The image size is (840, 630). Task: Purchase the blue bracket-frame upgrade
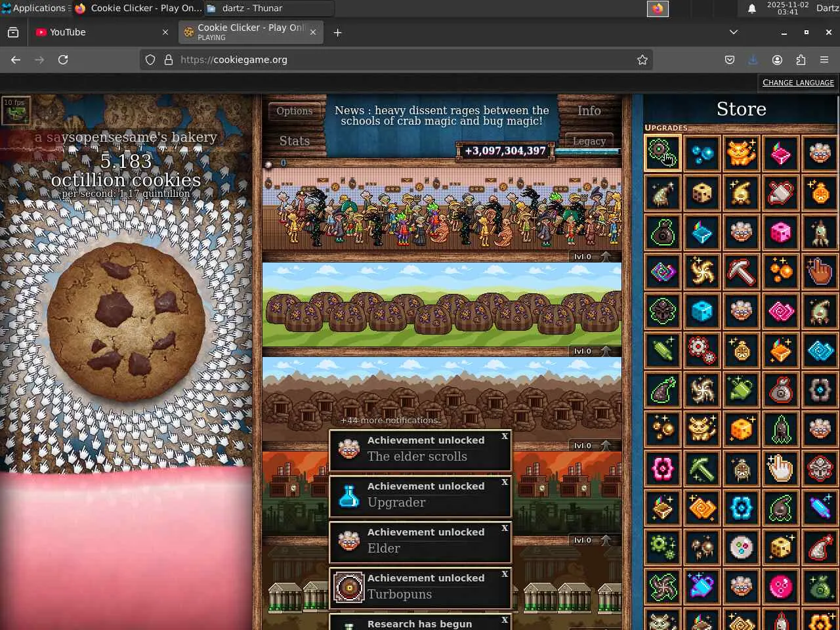(x=742, y=508)
